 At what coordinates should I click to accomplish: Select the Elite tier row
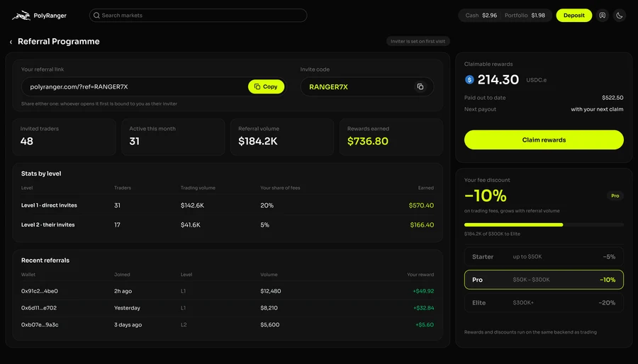pos(544,302)
